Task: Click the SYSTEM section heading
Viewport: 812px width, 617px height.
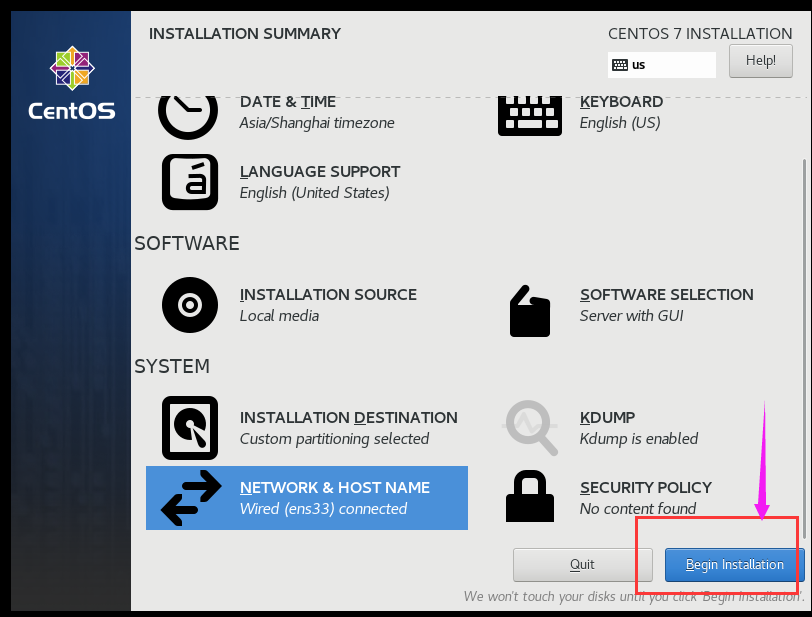Action: tap(172, 366)
